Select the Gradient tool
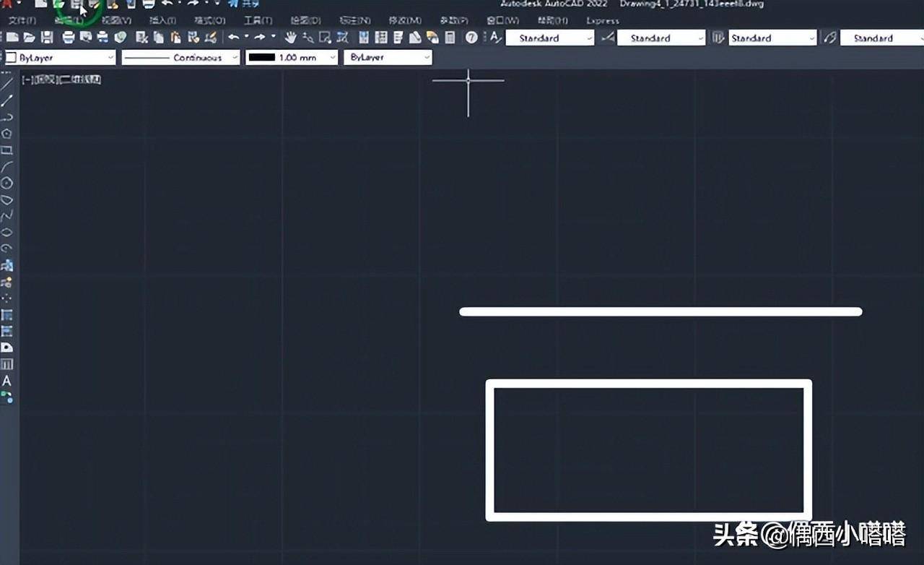This screenshot has height=565, width=924. (7, 331)
